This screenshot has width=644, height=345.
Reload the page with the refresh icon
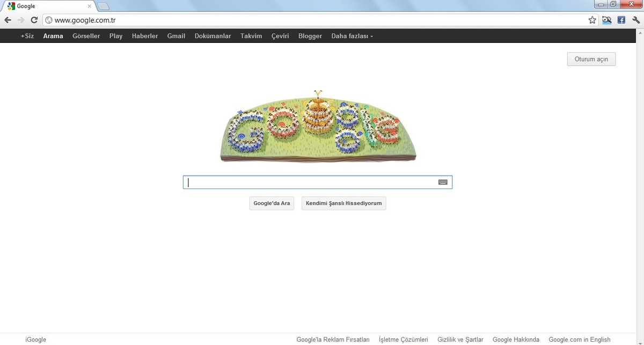[x=34, y=20]
